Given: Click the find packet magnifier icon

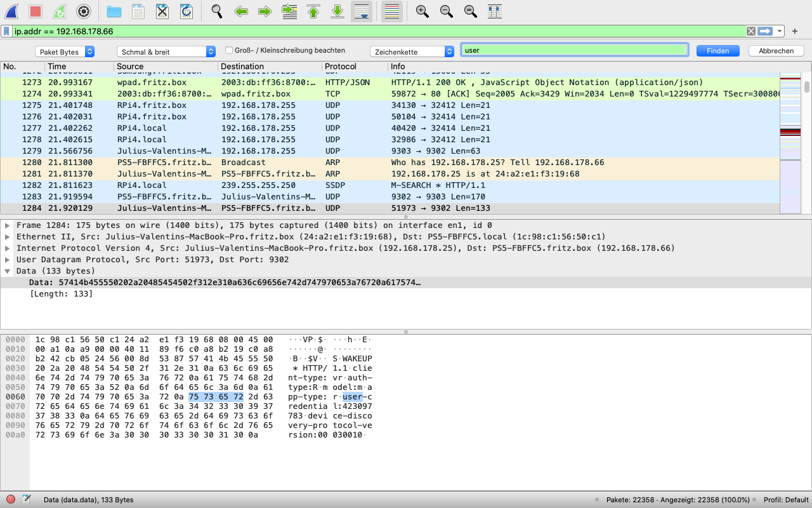Looking at the screenshot, I should tap(217, 11).
